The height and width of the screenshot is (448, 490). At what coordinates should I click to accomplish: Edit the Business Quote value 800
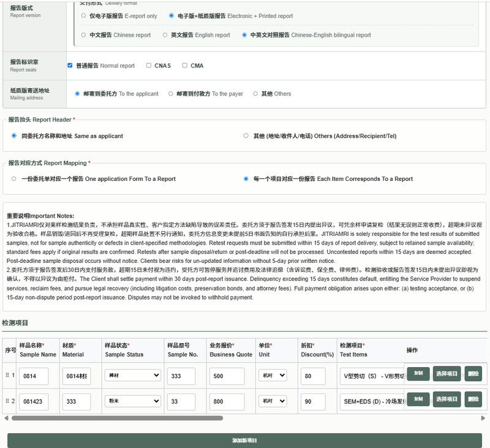click(227, 402)
